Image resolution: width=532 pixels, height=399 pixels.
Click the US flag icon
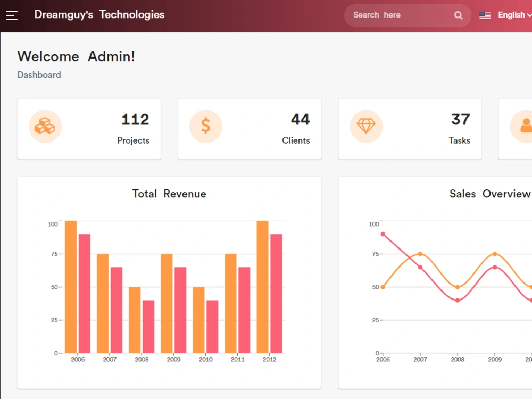point(485,15)
